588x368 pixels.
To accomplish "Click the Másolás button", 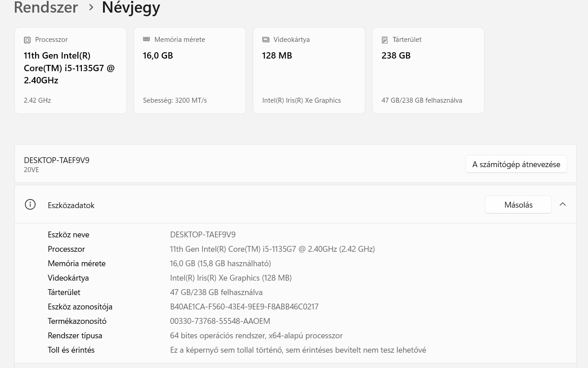I will (x=518, y=204).
